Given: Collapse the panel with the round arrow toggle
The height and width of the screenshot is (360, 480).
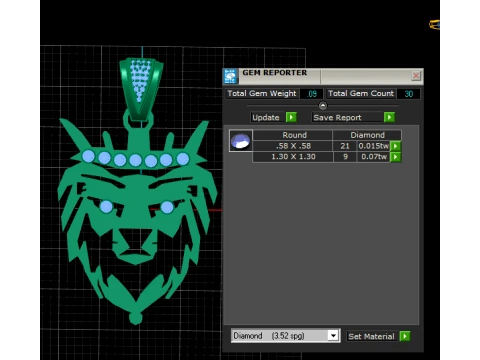Looking at the screenshot, I should coord(323,106).
